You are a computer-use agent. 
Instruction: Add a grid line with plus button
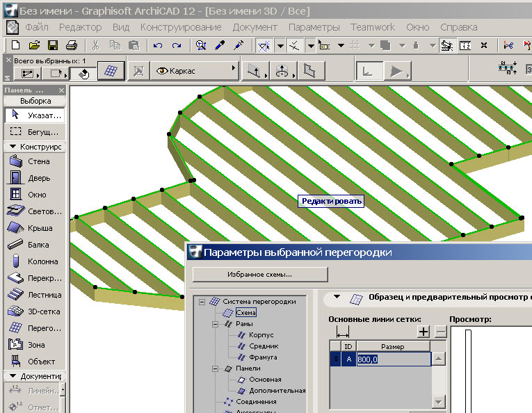pyautogui.click(x=424, y=332)
